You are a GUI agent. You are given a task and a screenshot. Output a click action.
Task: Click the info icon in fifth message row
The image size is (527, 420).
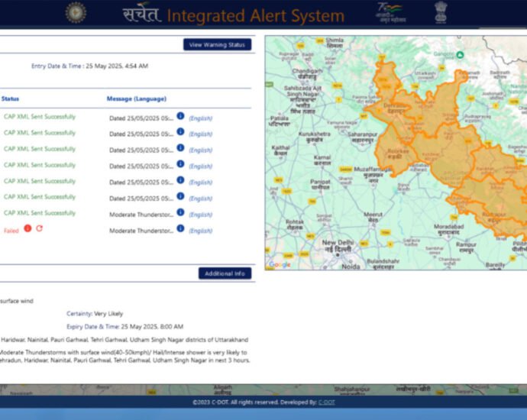181,180
